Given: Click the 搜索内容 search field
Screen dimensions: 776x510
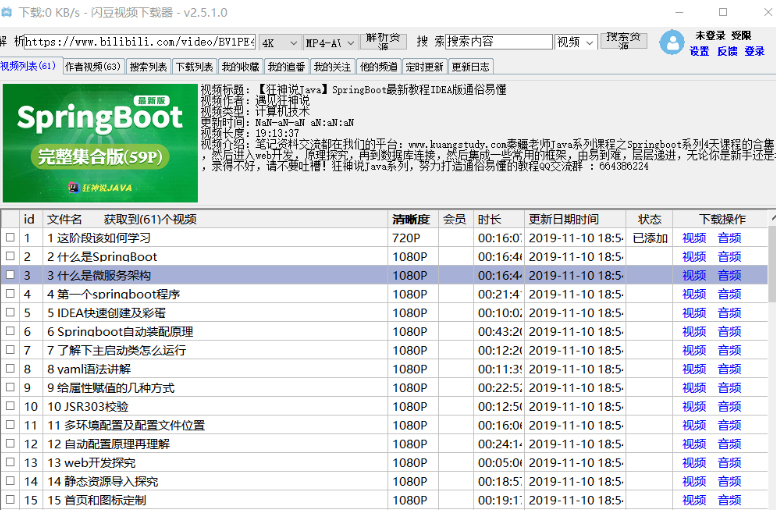Looking at the screenshot, I should [499, 42].
